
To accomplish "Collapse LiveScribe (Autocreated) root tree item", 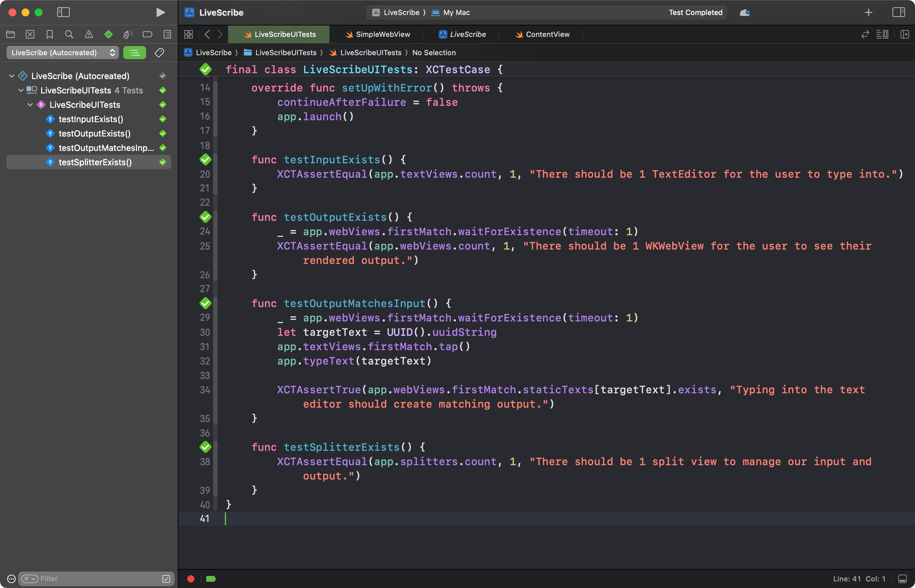I will 12,76.
